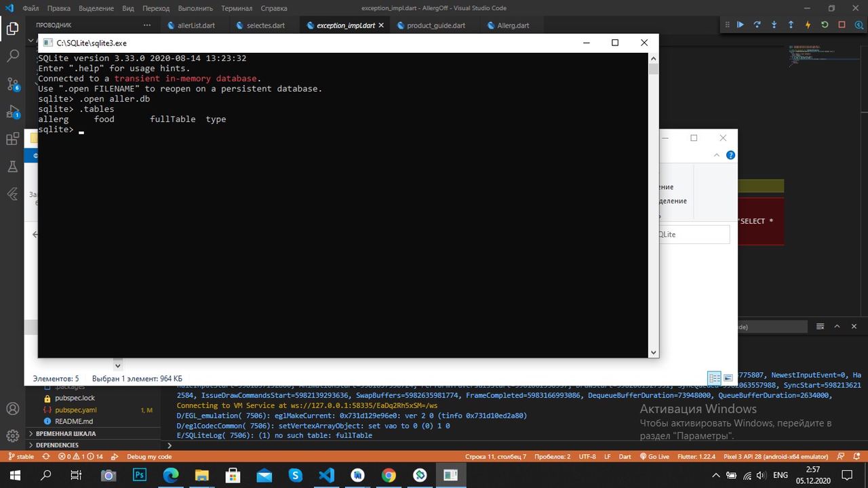This screenshot has height=488, width=868.
Task: Open pubspec.yaml in the explorer tree
Action: 76,410
